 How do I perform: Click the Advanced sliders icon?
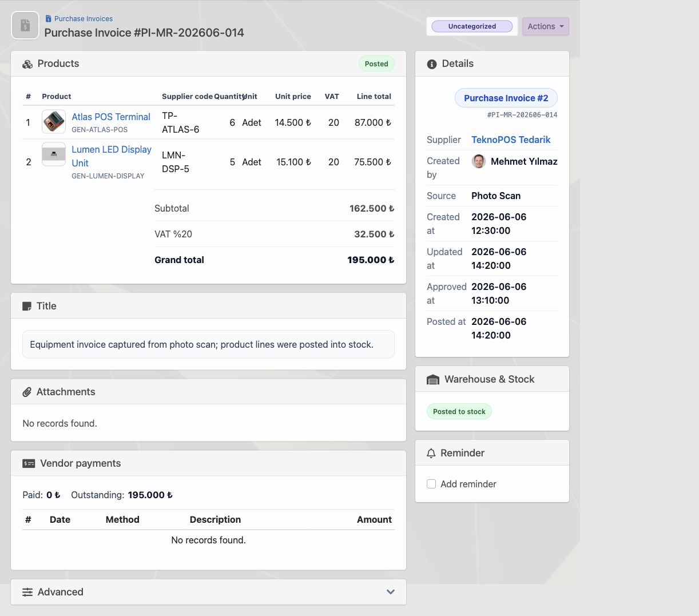(x=27, y=593)
